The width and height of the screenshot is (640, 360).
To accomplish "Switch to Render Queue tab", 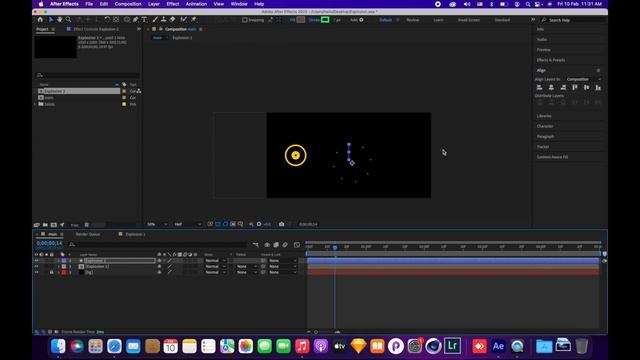I will pos(88,234).
